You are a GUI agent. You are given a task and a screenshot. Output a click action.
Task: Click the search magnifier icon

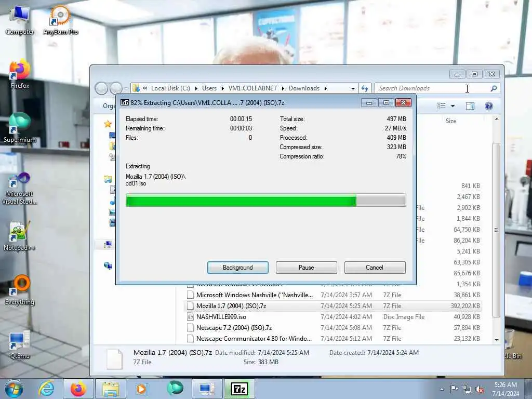click(x=494, y=88)
